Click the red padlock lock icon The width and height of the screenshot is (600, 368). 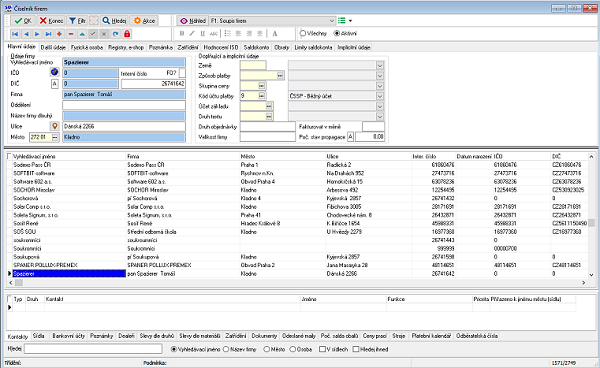(127, 34)
